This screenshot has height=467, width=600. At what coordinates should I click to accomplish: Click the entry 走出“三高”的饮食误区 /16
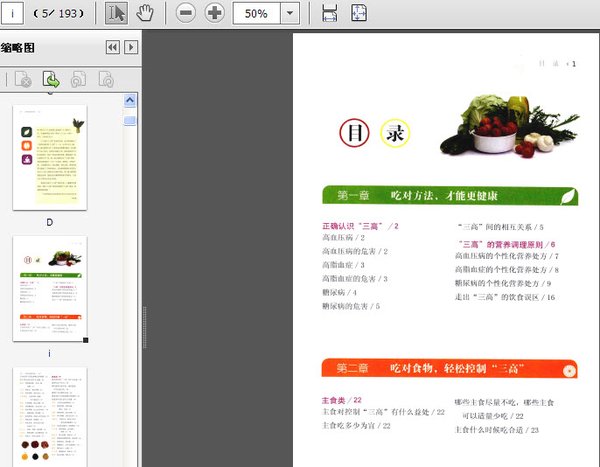click(505, 297)
